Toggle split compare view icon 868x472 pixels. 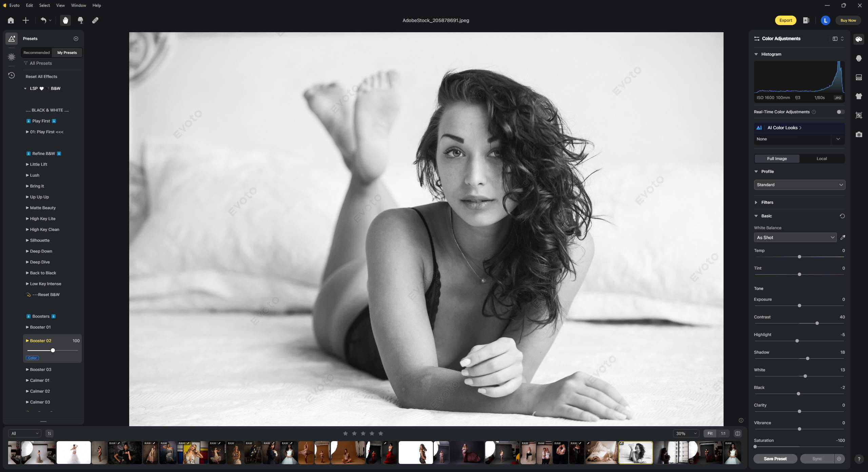pos(737,433)
